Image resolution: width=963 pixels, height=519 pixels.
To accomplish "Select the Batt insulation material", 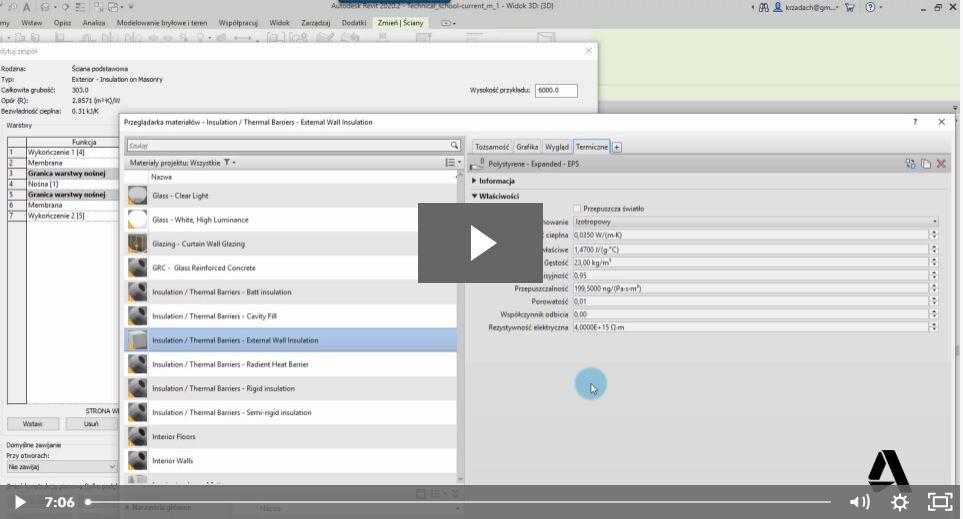I will (x=290, y=292).
